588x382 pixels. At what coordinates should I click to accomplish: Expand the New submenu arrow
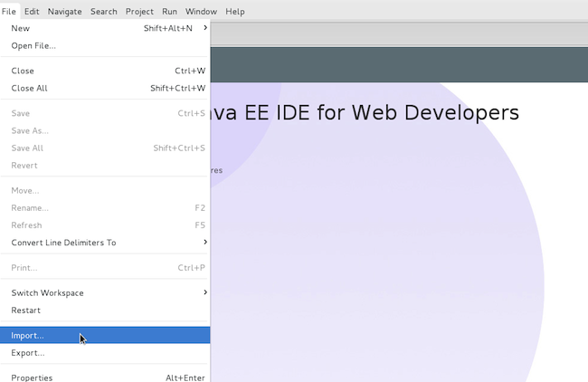(205, 28)
